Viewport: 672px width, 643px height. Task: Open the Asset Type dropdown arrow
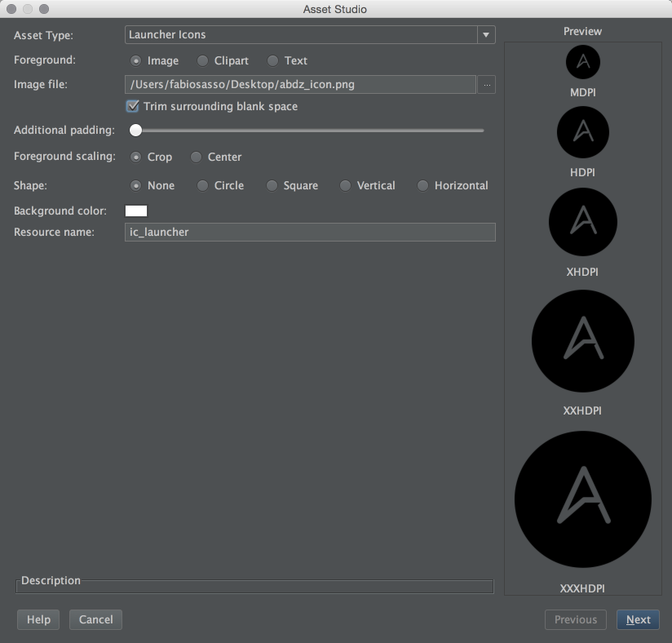(x=486, y=35)
